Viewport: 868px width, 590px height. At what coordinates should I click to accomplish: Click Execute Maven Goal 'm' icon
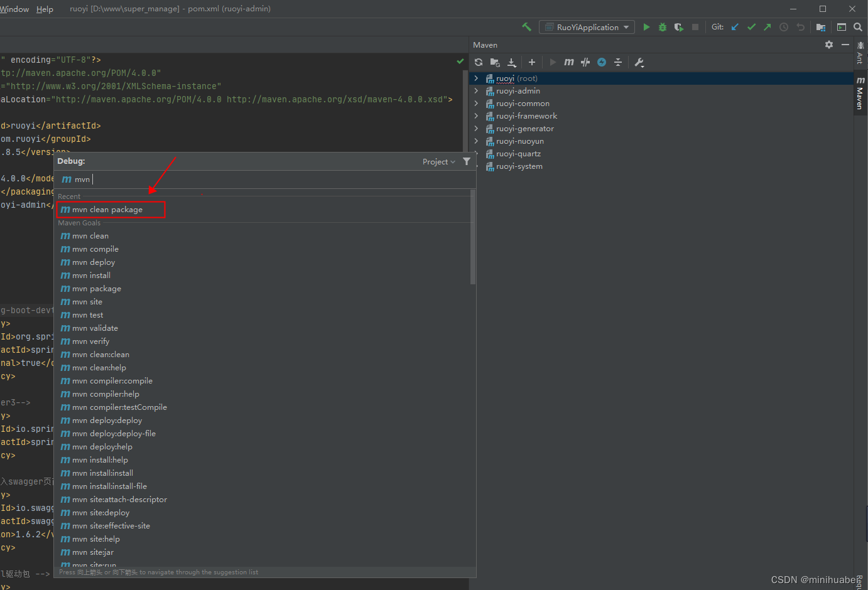(x=569, y=62)
